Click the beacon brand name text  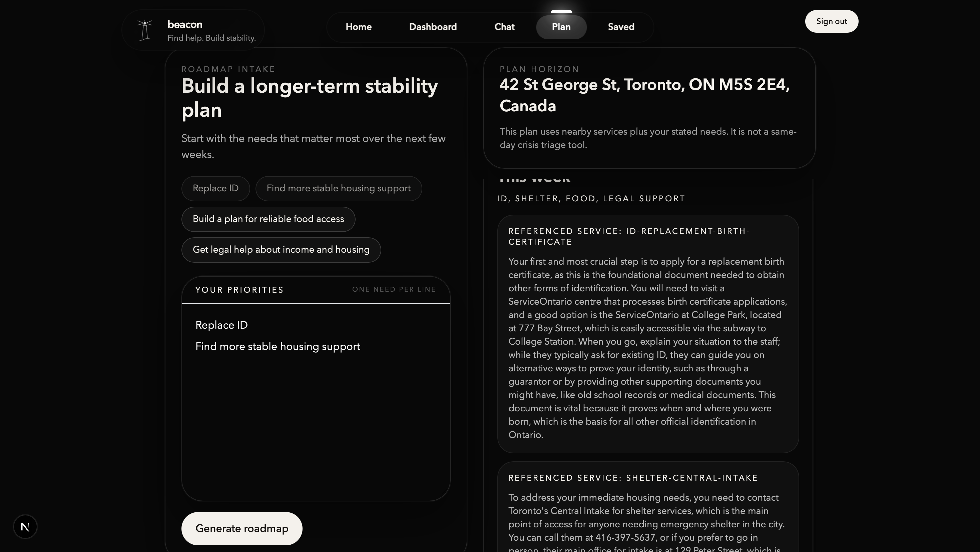(x=185, y=25)
